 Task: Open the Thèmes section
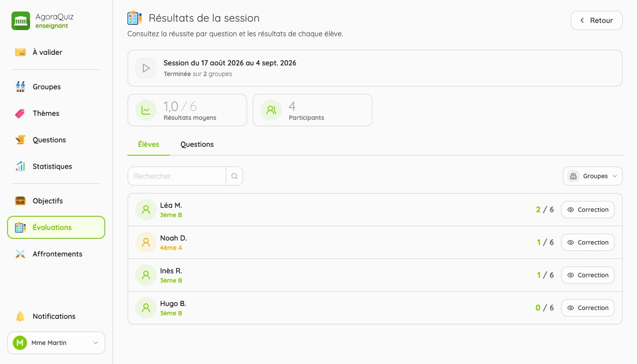[56, 113]
